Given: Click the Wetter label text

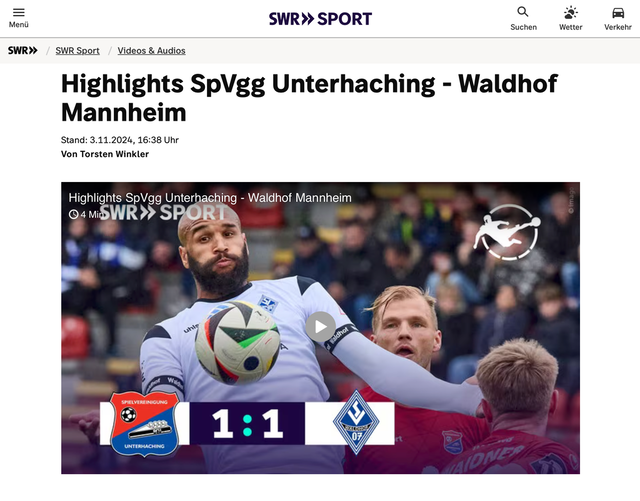Looking at the screenshot, I should (571, 27).
